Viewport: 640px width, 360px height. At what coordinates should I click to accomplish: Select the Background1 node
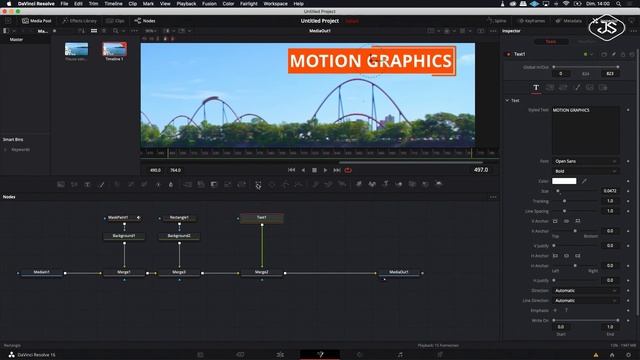[124, 236]
